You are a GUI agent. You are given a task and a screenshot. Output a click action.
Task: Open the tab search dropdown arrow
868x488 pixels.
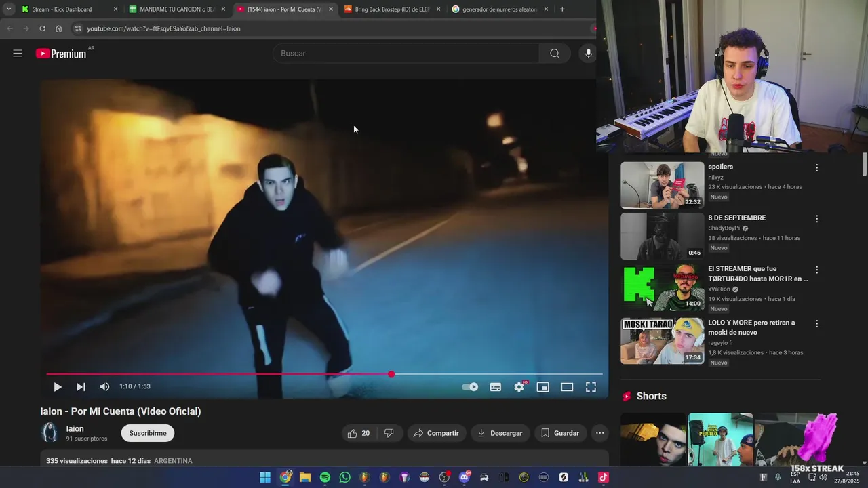point(8,9)
